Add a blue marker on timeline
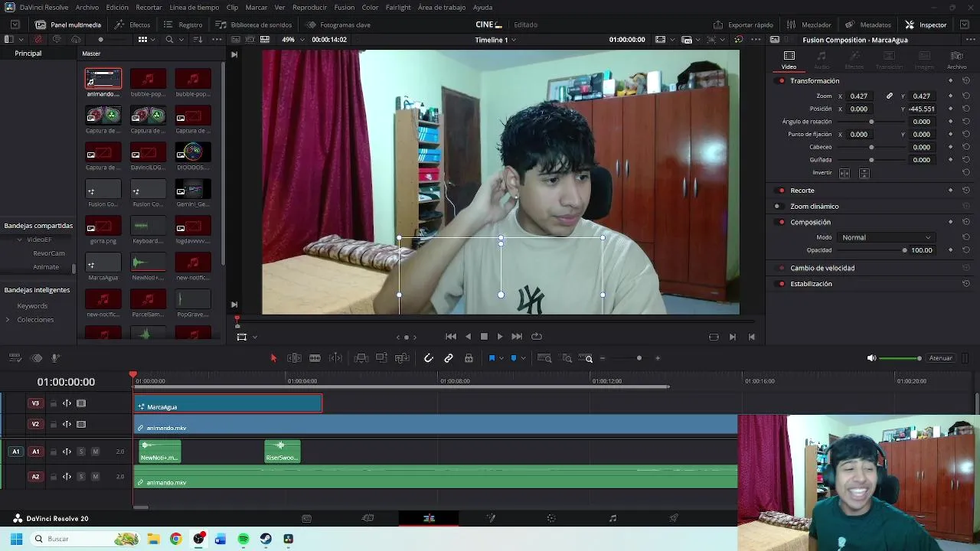Viewport: 980px width, 551px height. pos(514,358)
